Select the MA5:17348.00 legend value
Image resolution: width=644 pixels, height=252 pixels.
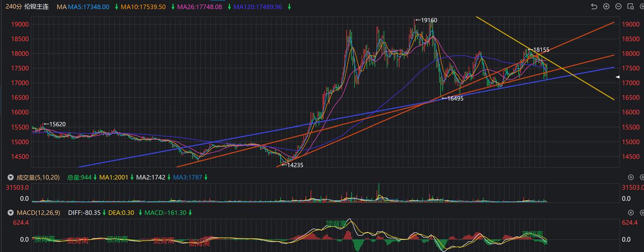coord(89,7)
